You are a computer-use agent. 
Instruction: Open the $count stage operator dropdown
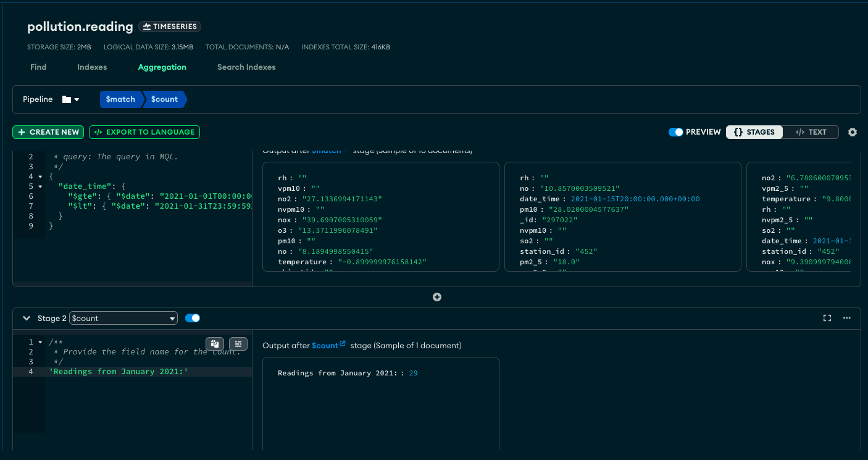tap(123, 319)
